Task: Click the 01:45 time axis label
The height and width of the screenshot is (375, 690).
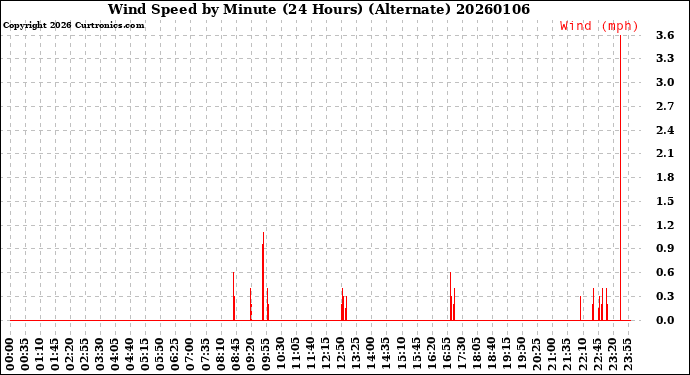Action: 55,355
